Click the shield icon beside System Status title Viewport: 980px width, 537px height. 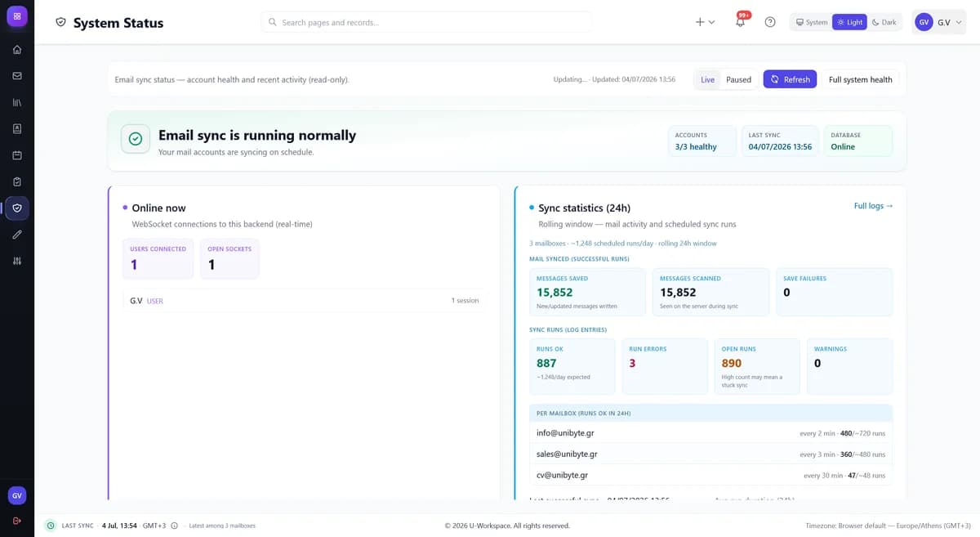tap(60, 23)
